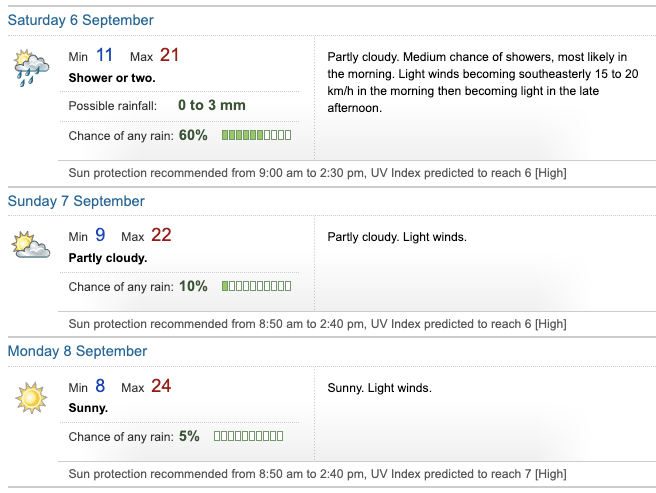Viewport: 656px width, 493px height.
Task: Click the Saturday 60% rain chance bar
Action: pos(256,135)
